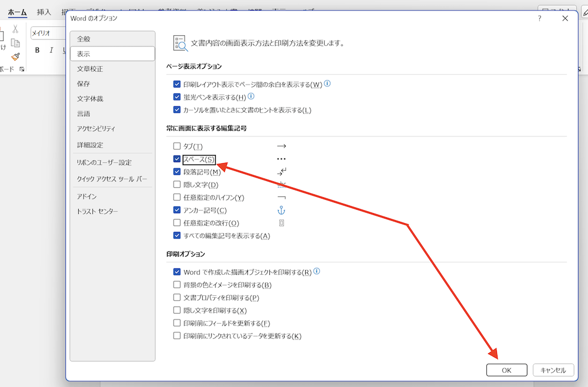This screenshot has height=387, width=588.
Task: Toggle カーソルを置いたときに文書のヒントを表示する checkbox
Action: pyautogui.click(x=177, y=110)
